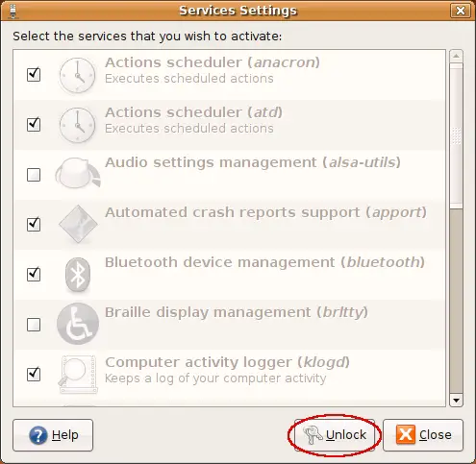The width and height of the screenshot is (476, 464).
Task: Enable the brltty Braille display checkbox
Action: [34, 325]
